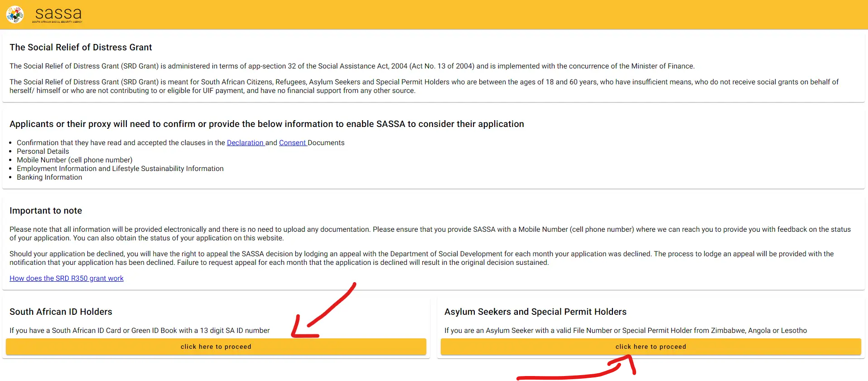Click the paragraph citing the Social Assistance Act, 2004
This screenshot has height=381, width=868.
tap(352, 66)
